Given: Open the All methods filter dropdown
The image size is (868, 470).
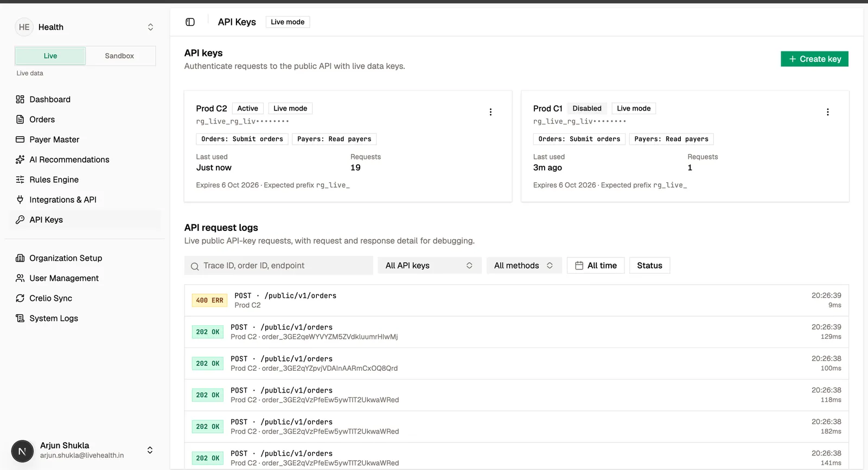Looking at the screenshot, I should click(524, 266).
